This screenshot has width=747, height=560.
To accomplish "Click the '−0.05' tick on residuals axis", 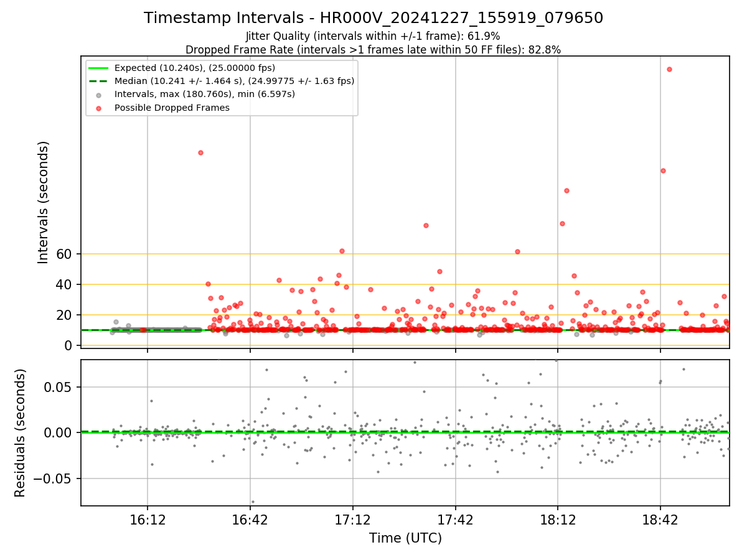I will 54,478.
